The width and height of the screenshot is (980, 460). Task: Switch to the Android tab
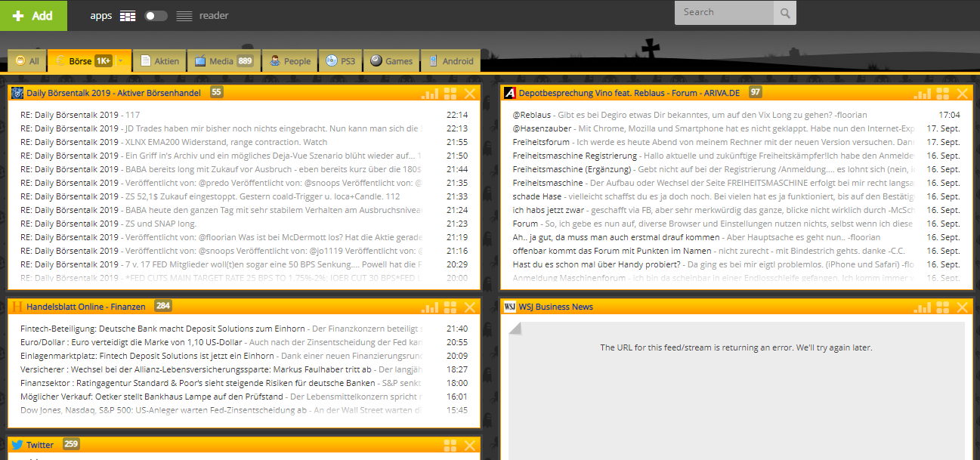coord(451,61)
